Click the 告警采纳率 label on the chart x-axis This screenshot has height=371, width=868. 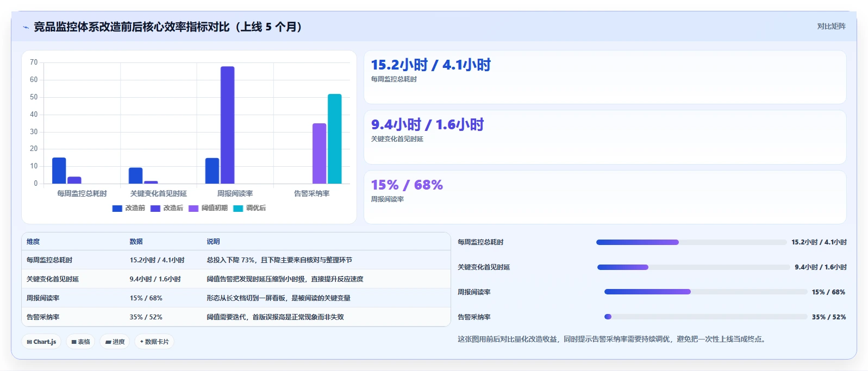[311, 193]
